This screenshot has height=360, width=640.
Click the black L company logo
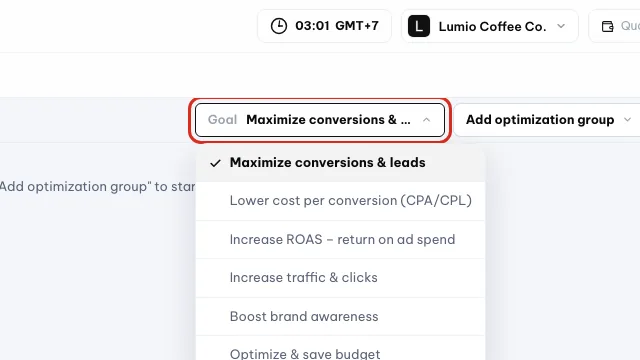pyautogui.click(x=419, y=26)
